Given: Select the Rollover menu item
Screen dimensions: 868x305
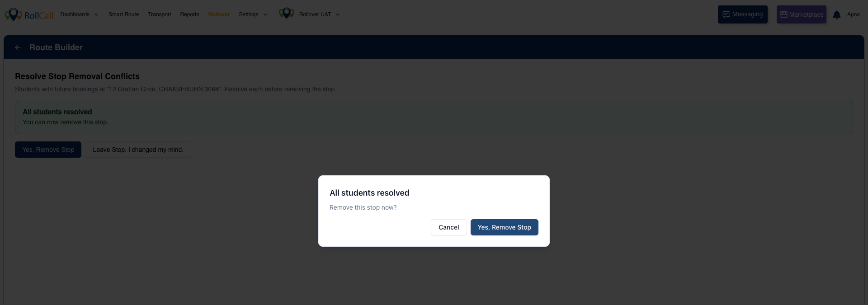Looking at the screenshot, I should [219, 14].
